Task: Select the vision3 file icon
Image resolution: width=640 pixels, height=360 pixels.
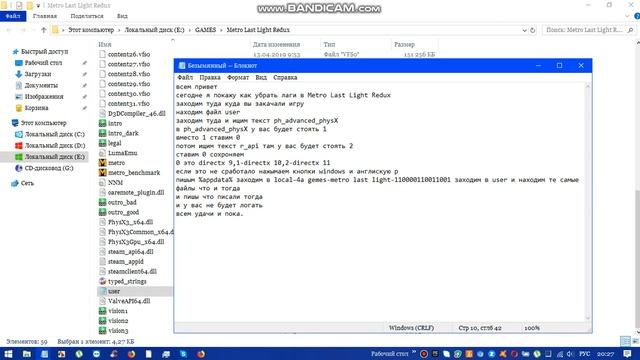Action: 102,331
